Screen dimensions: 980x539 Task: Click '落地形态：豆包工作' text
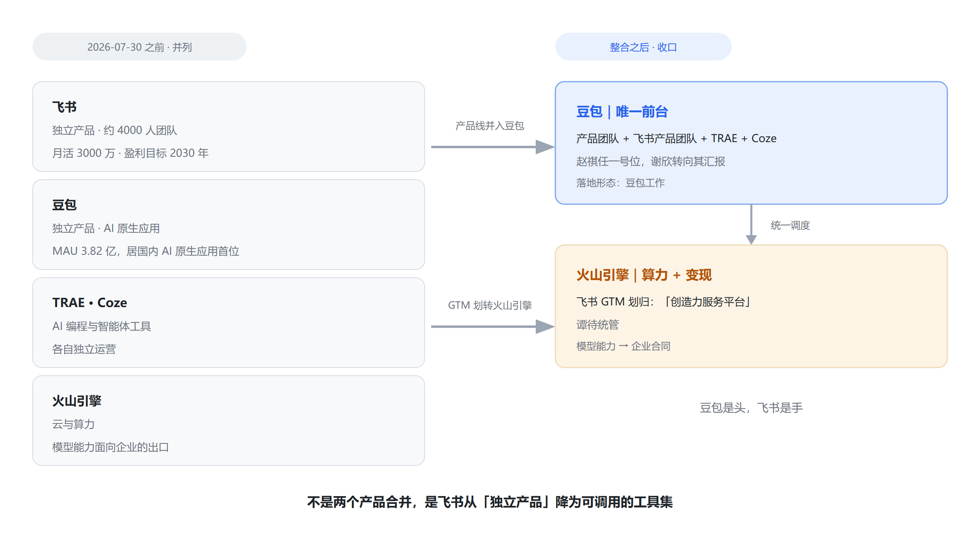[620, 183]
